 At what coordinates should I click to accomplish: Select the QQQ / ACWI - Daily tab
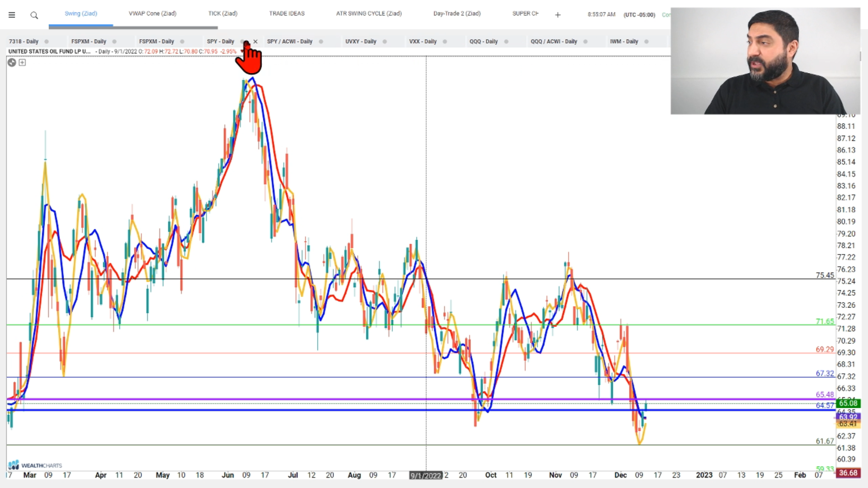coord(554,42)
